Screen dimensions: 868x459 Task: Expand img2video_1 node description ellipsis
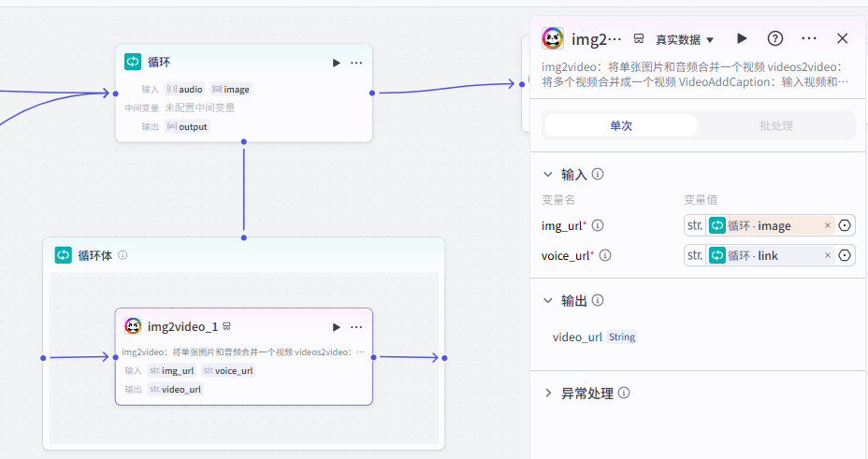tap(360, 351)
